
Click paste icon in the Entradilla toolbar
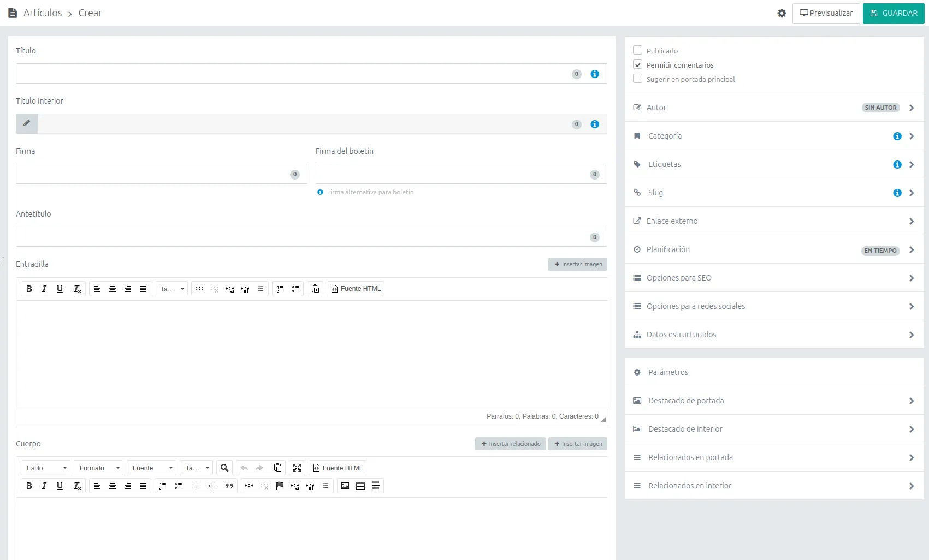316,289
